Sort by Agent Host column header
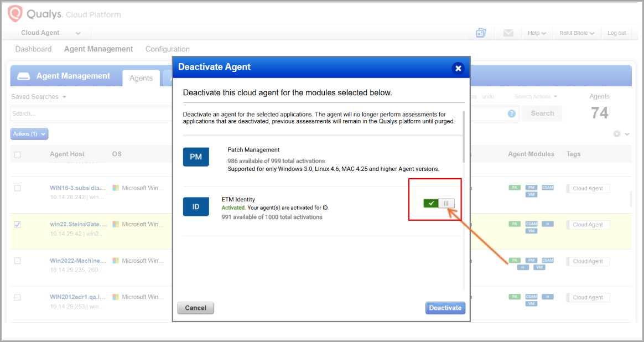The width and height of the screenshot is (644, 342). [x=67, y=154]
